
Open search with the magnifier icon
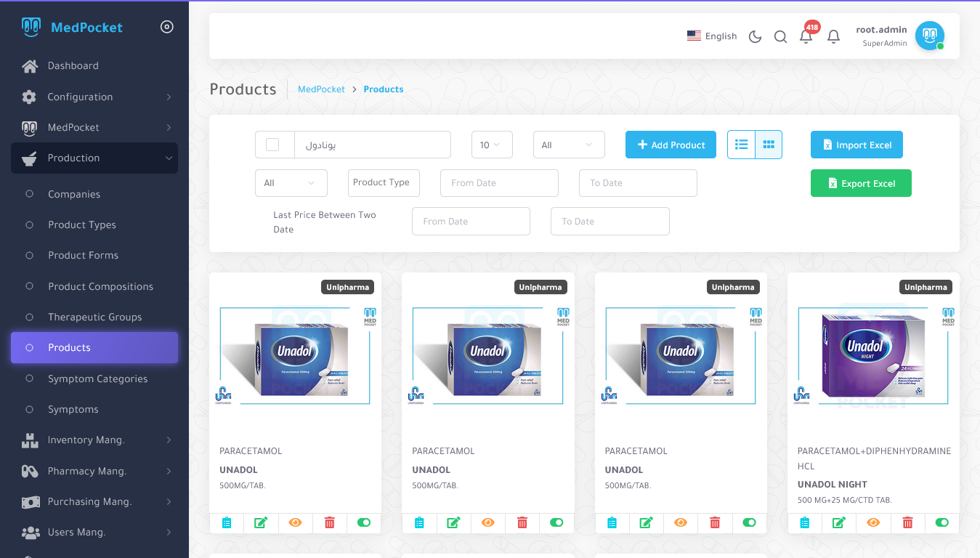[780, 36]
